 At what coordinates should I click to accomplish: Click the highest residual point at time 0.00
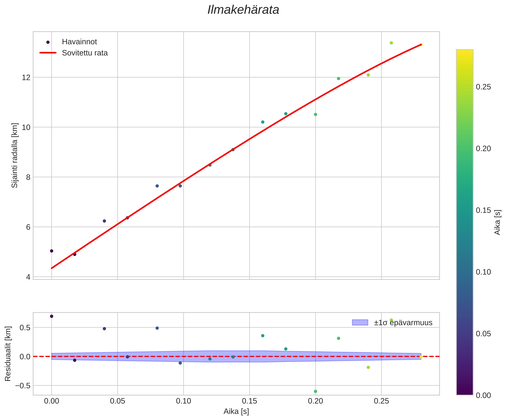pyautogui.click(x=52, y=316)
